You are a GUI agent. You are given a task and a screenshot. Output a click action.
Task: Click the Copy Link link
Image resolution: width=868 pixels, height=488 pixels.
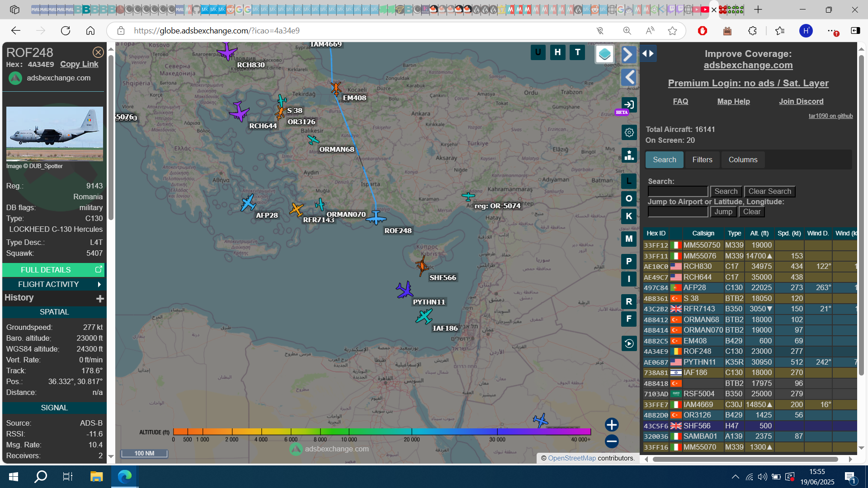(x=79, y=64)
